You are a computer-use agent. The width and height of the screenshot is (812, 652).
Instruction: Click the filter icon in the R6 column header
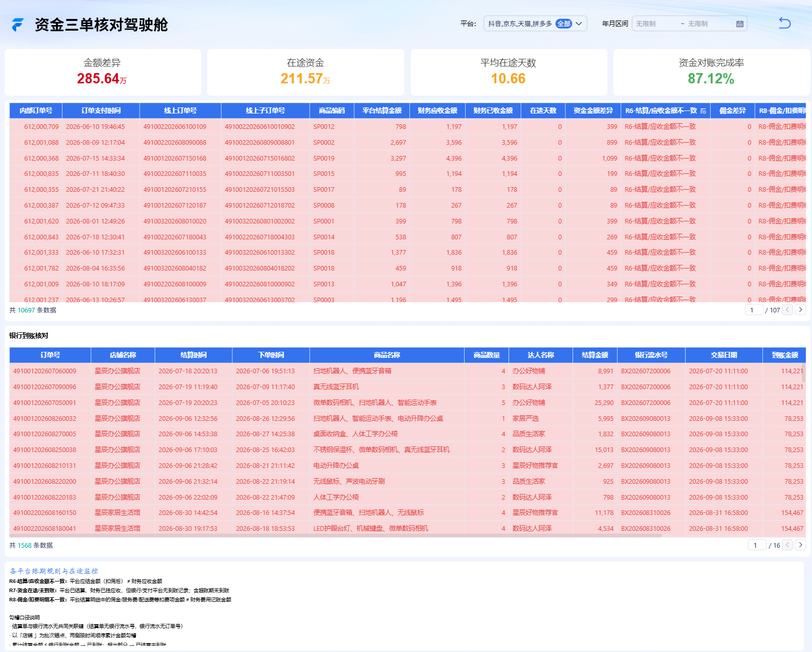tap(703, 111)
